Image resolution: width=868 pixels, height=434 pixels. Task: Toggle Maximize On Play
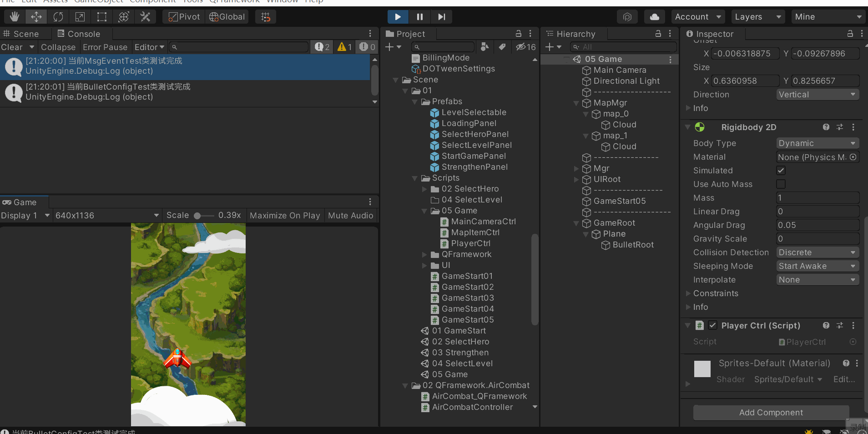click(x=285, y=216)
